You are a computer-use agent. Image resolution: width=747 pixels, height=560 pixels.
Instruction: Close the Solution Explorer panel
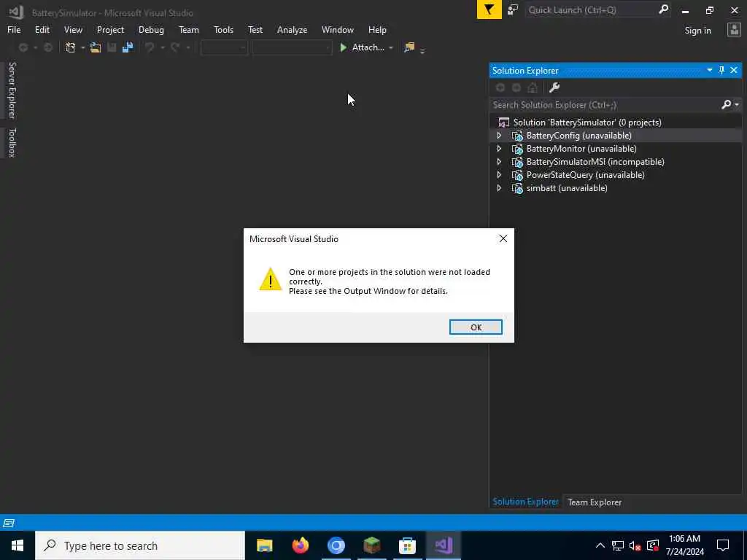[x=734, y=70]
